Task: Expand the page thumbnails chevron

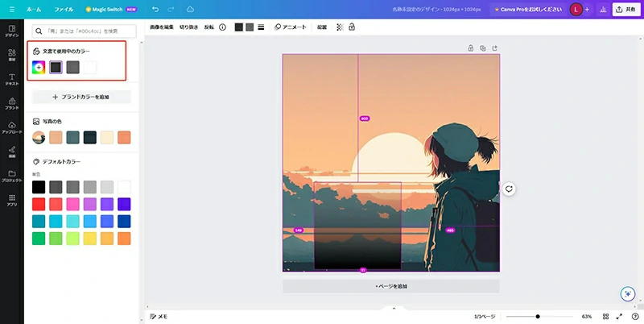Action: click(394, 309)
